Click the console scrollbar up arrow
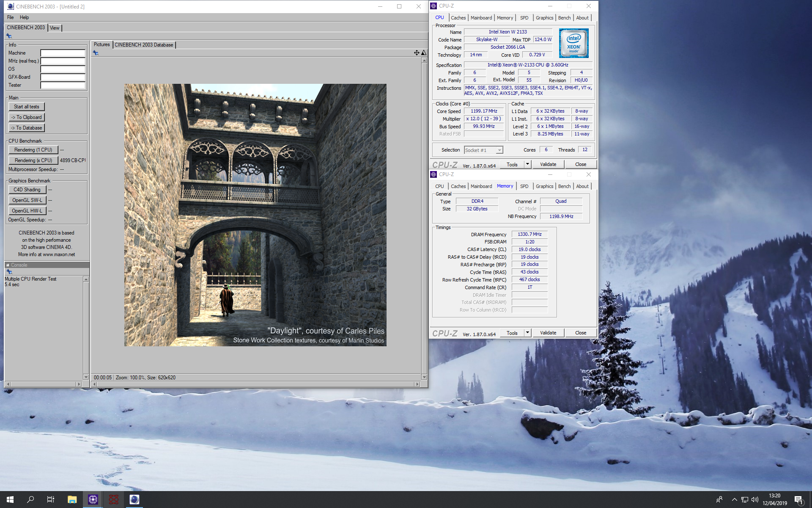 pos(86,279)
